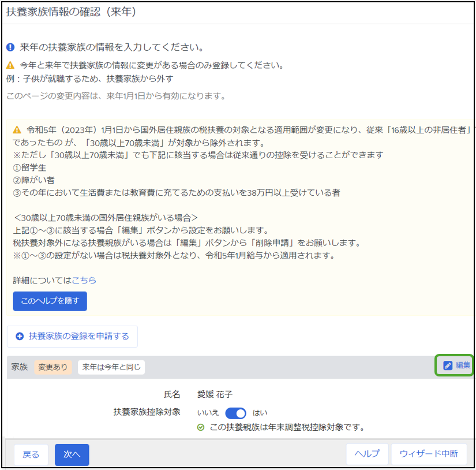Click the blue exclamation info icon
The height and width of the screenshot is (470, 476).
(10, 47)
